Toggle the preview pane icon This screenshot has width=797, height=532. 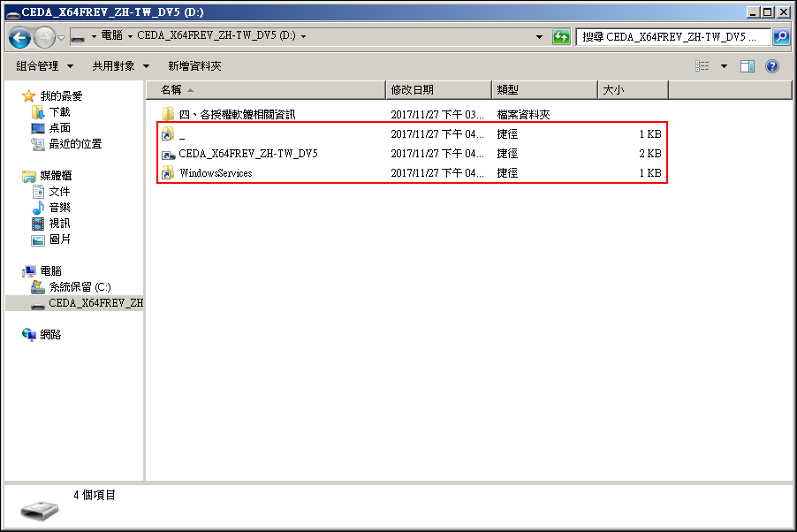point(748,66)
